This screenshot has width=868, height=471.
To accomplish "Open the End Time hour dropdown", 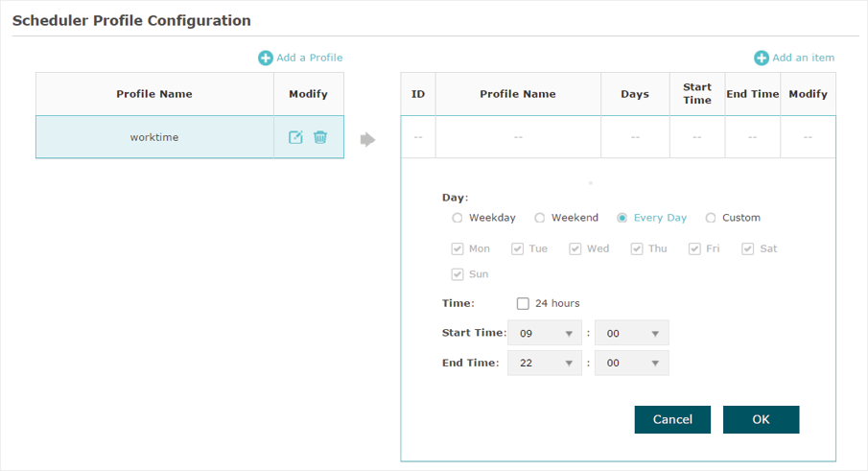I will tap(545, 363).
